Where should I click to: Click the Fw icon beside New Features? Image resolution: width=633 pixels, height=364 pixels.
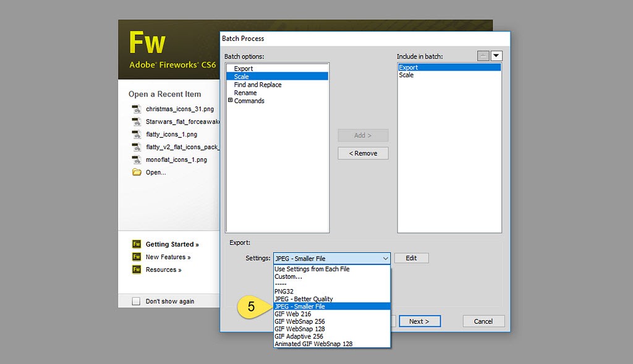[137, 256]
